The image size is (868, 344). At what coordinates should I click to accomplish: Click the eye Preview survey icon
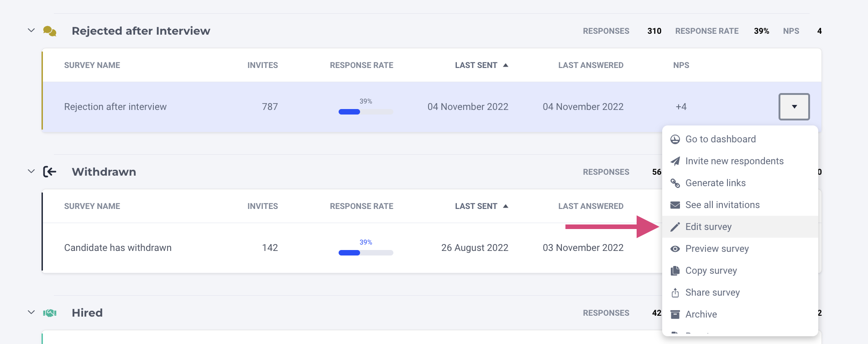tap(675, 249)
